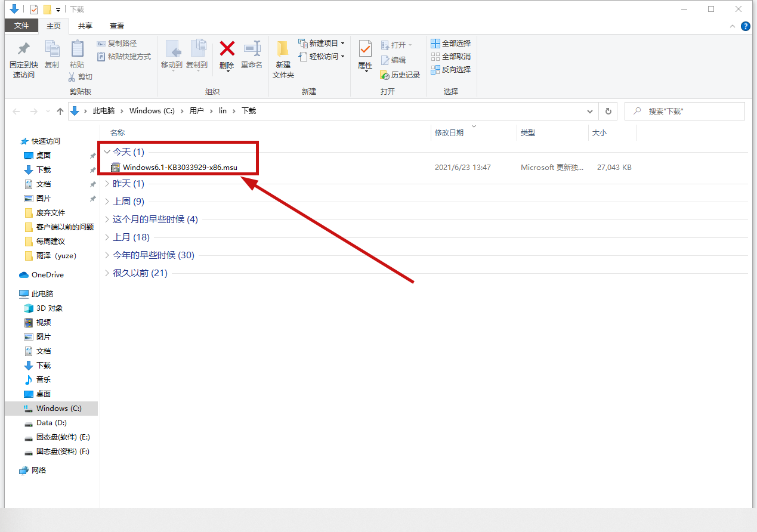Open the address bar history dropdown
757x532 pixels.
[x=590, y=111]
